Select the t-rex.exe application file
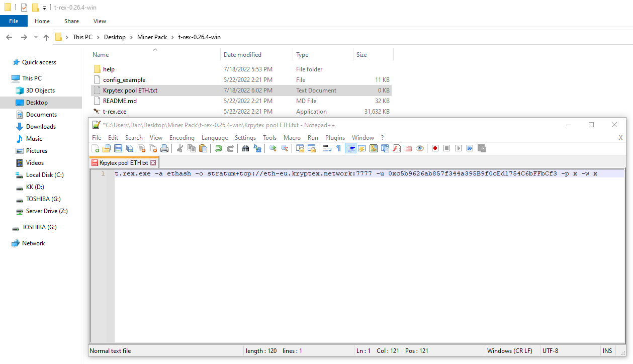Screen dimensions: 633x364 (115, 112)
